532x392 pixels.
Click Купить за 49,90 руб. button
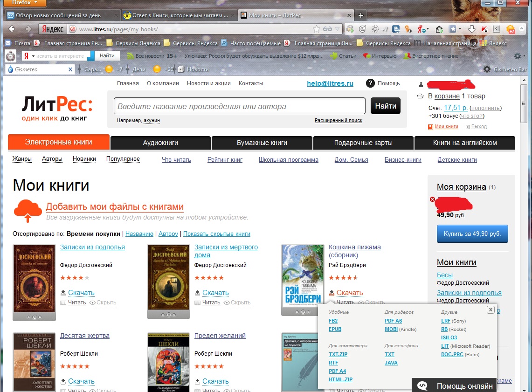tap(472, 234)
